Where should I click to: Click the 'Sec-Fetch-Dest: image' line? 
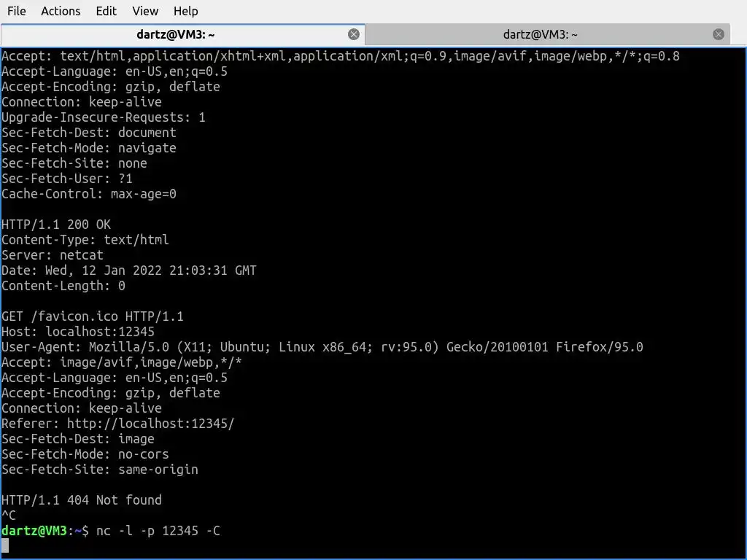point(78,438)
